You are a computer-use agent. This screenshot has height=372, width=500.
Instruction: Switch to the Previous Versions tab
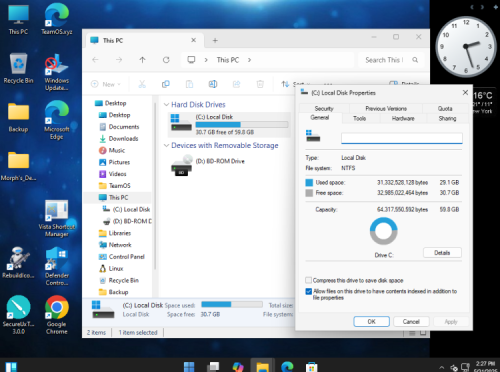click(386, 108)
